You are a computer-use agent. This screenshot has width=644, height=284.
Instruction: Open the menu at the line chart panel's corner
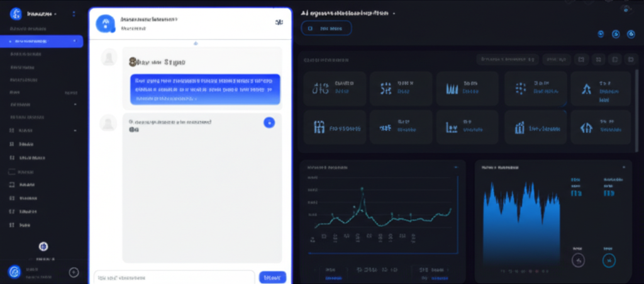tap(456, 168)
